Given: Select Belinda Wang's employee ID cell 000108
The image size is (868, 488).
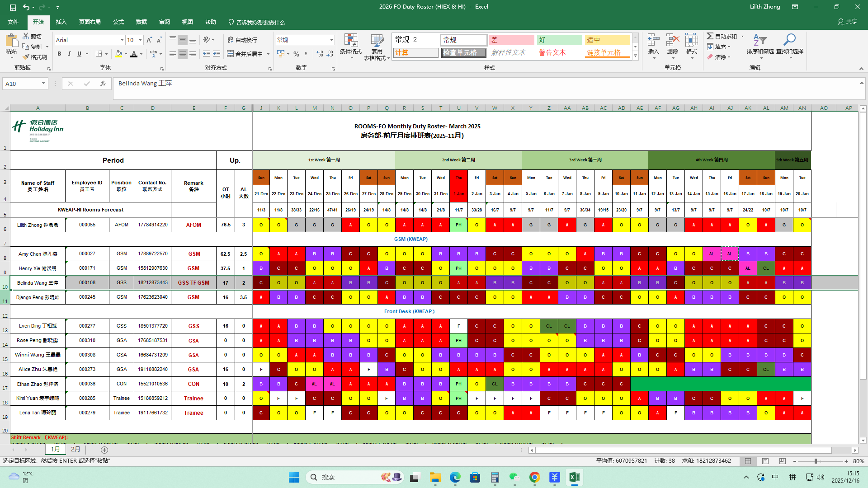Looking at the screenshot, I should 87,283.
